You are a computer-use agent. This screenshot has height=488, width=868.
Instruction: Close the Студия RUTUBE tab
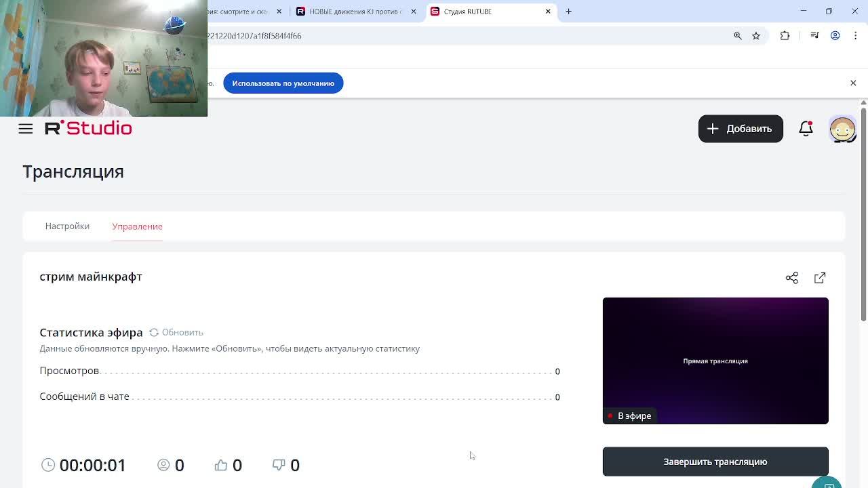(548, 12)
